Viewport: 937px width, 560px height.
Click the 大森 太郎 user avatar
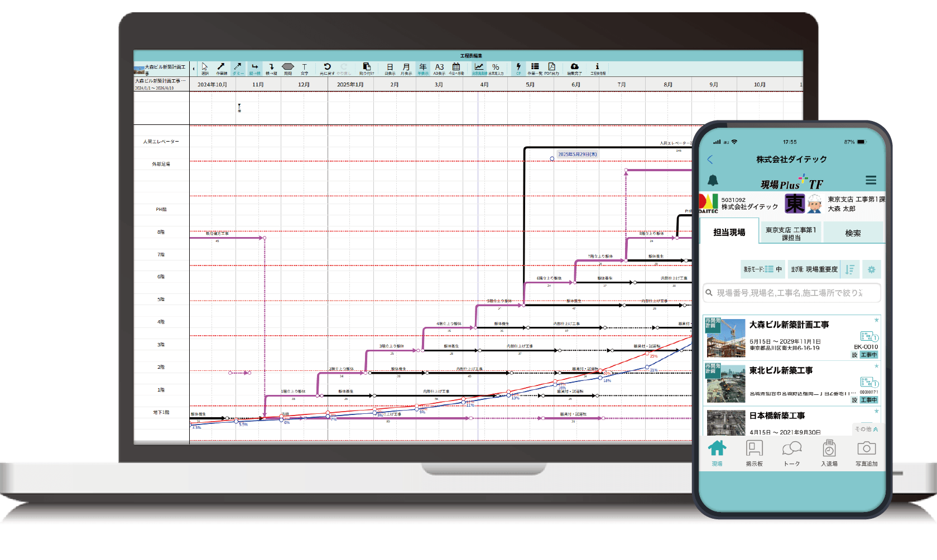(814, 204)
